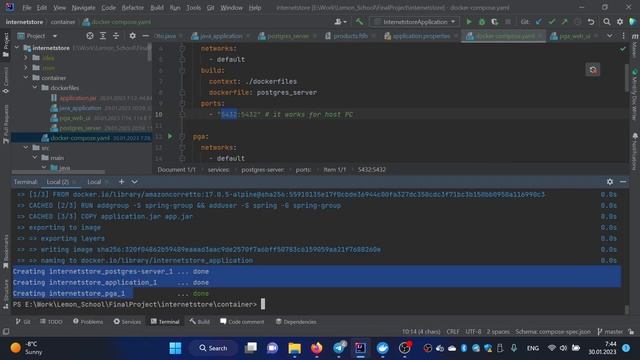Open IDE settings gear in top toolbar
Viewport: 640px width, 360px height.
coord(620,22)
